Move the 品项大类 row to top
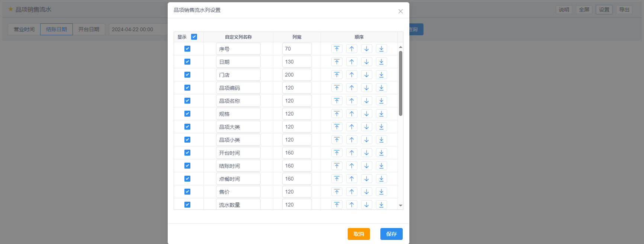The height and width of the screenshot is (244, 644). click(x=337, y=127)
